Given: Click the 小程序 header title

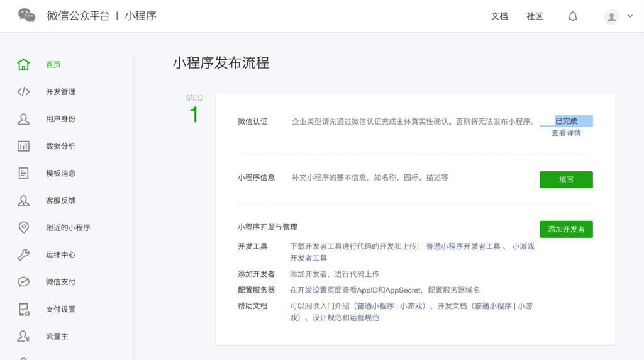Looking at the screenshot, I should pos(140,16).
